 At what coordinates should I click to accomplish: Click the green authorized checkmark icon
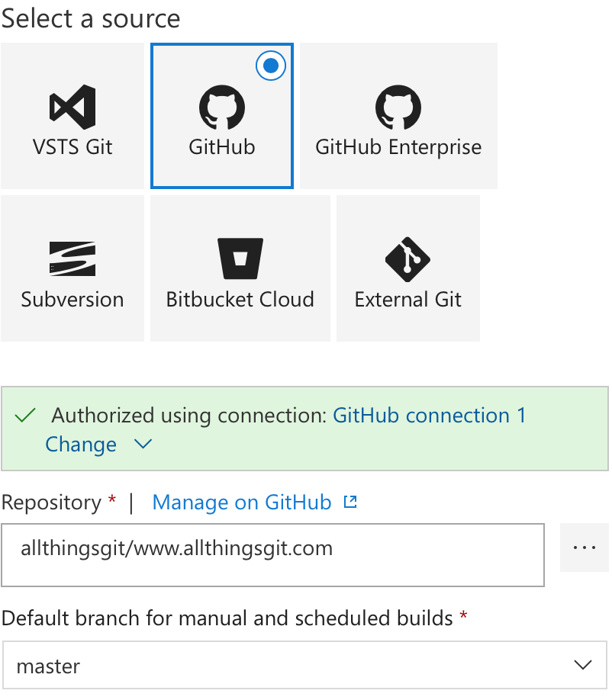click(25, 415)
